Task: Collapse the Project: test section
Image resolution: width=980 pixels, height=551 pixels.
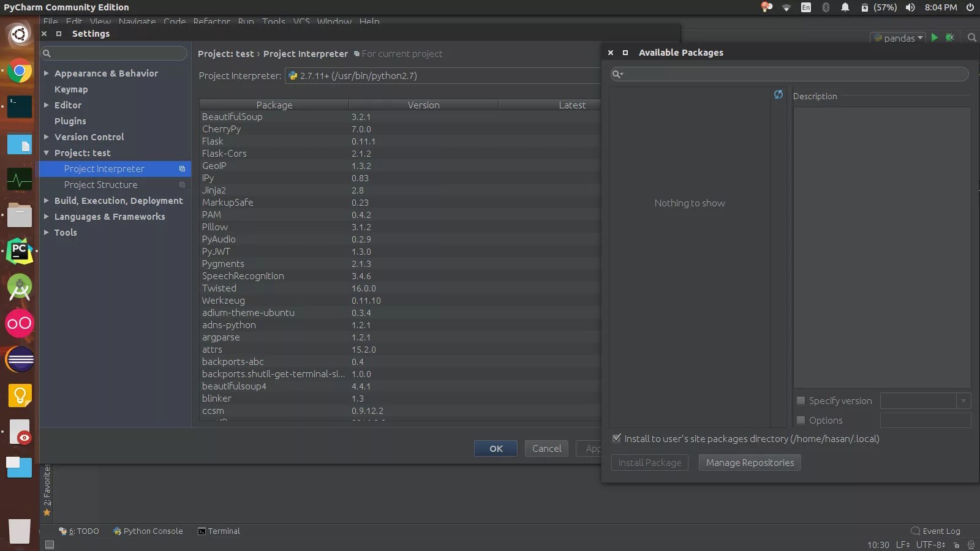Action: (47, 152)
